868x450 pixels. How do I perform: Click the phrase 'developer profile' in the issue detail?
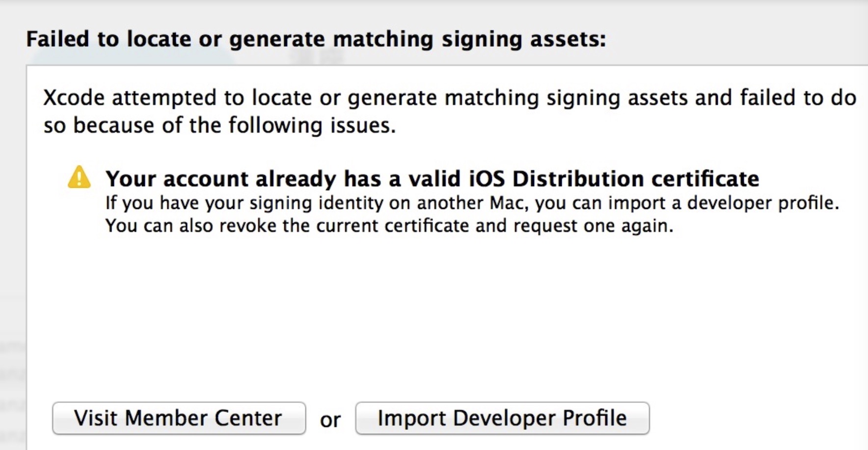pos(763,203)
